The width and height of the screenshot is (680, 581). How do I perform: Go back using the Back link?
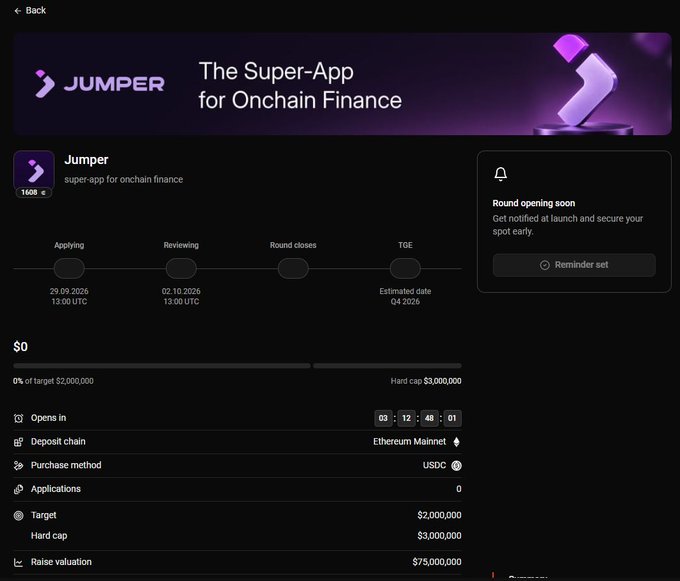(30, 10)
